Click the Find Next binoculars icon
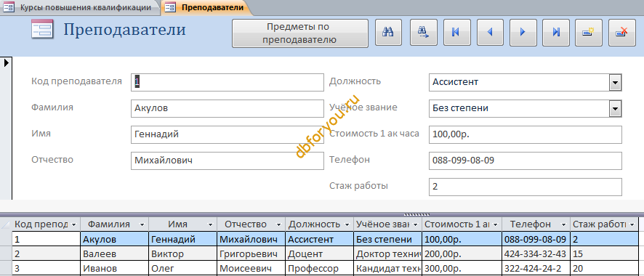 coord(424,32)
